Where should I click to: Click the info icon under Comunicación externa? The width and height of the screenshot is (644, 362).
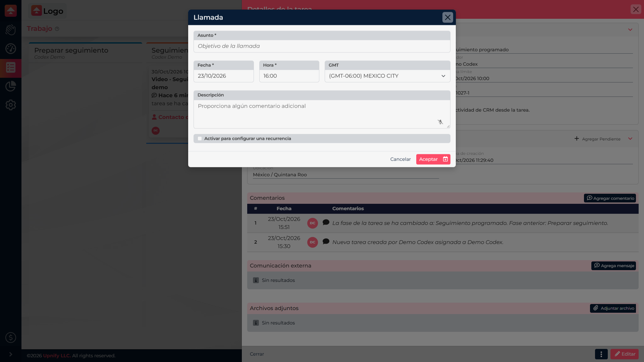point(256,280)
